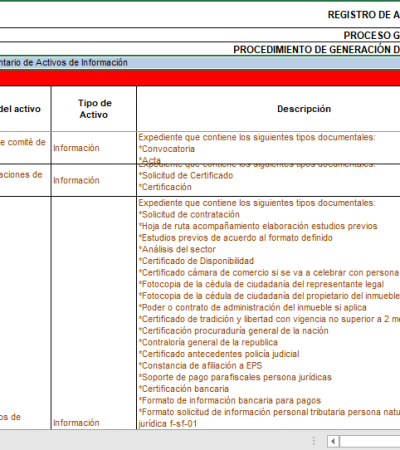Click the three-dot sheet tab splitter handle

[314, 441]
